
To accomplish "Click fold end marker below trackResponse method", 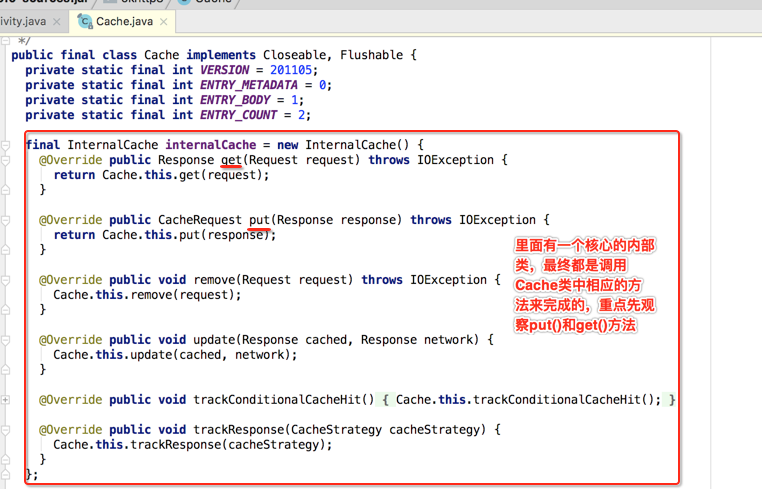I will tap(5, 459).
